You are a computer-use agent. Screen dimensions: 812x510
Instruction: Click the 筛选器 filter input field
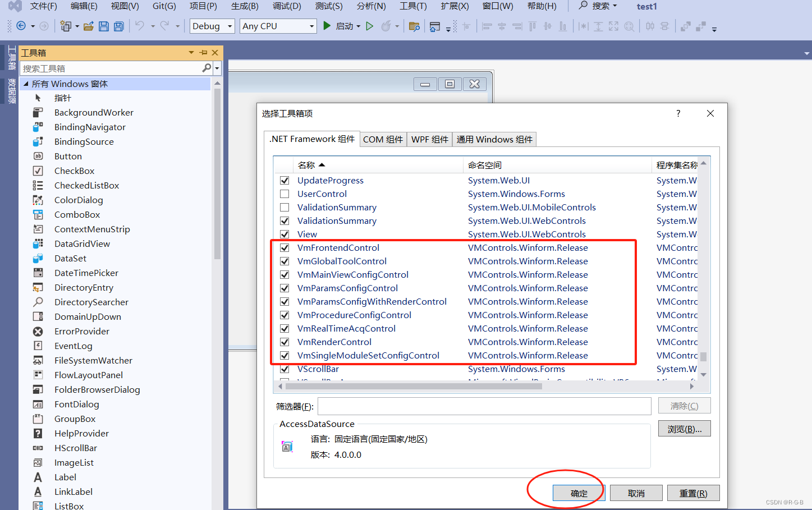484,406
